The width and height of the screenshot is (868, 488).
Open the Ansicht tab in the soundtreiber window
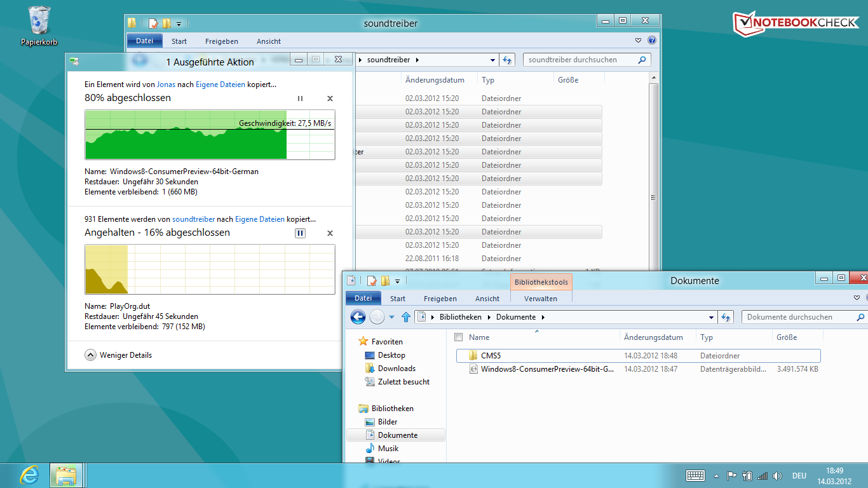(x=269, y=41)
